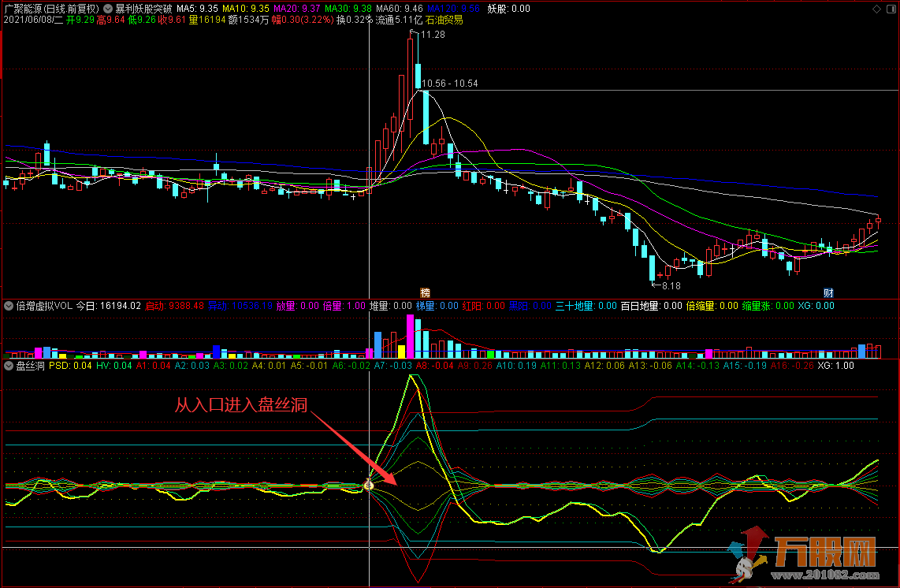Click the close price 收9.61
The height and width of the screenshot is (588, 900).
tap(172, 20)
